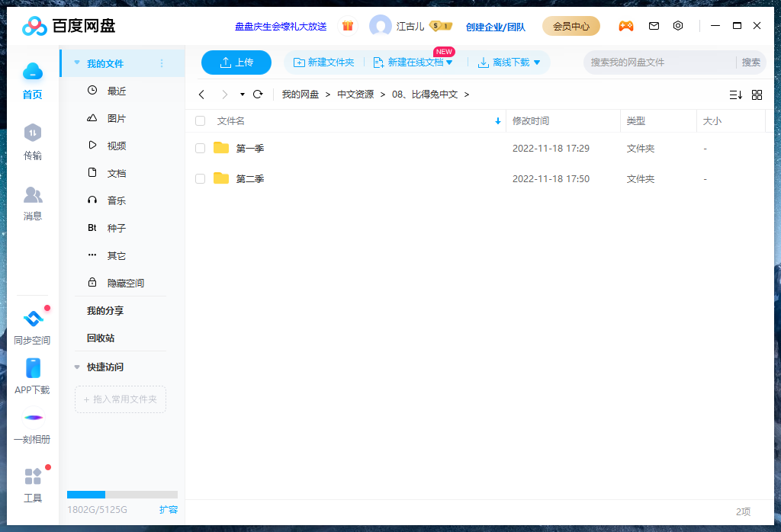Click the storage usage progress bar
The height and width of the screenshot is (532, 781).
(122, 493)
